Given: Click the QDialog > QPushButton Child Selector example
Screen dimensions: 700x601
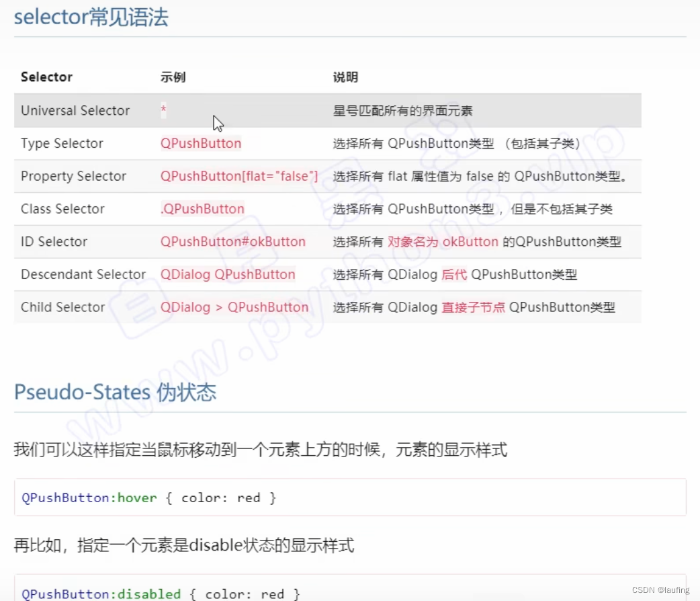Looking at the screenshot, I should click(234, 307).
